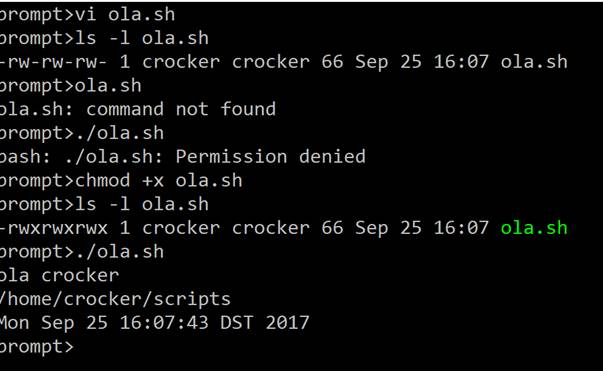Click 'bash:' at start of error line
Screen dimensions: 603x371
pos(25,157)
